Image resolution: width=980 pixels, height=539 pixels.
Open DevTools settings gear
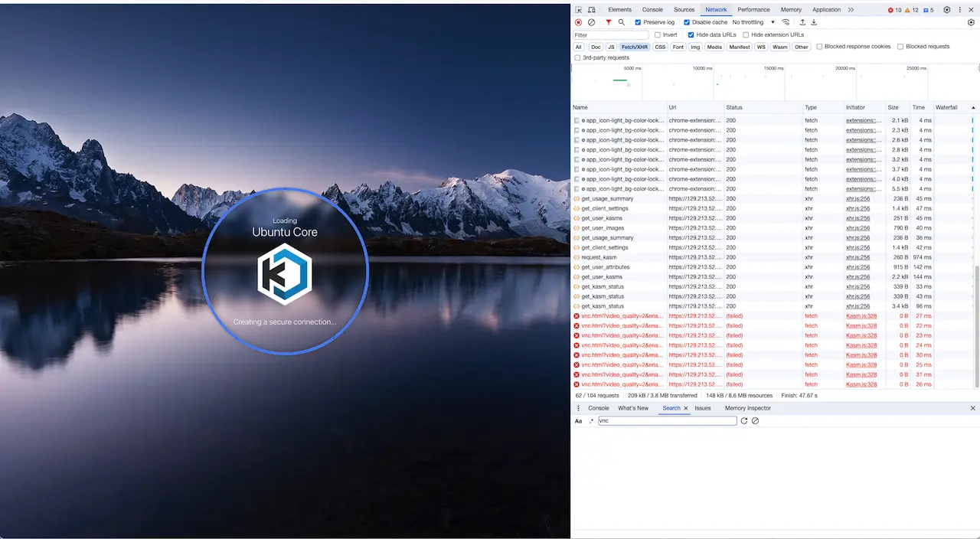point(947,9)
